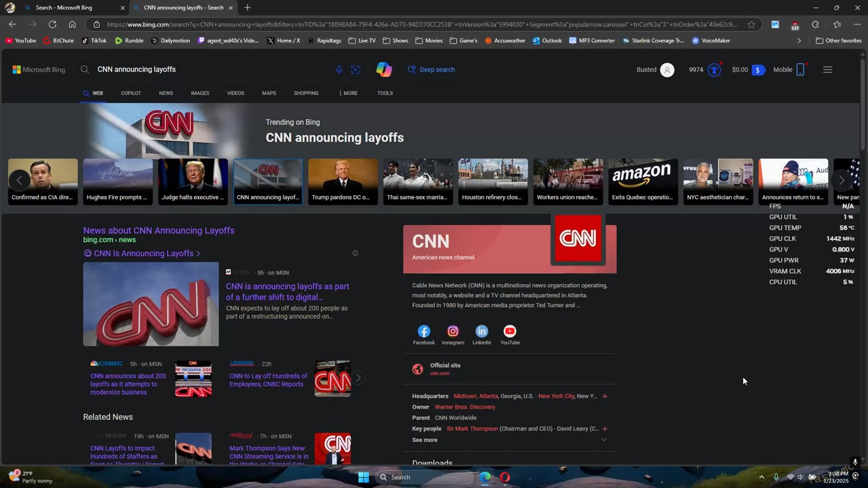Show more favorites bar items chevron
Screen dimensions: 868x488
(x=799, y=41)
